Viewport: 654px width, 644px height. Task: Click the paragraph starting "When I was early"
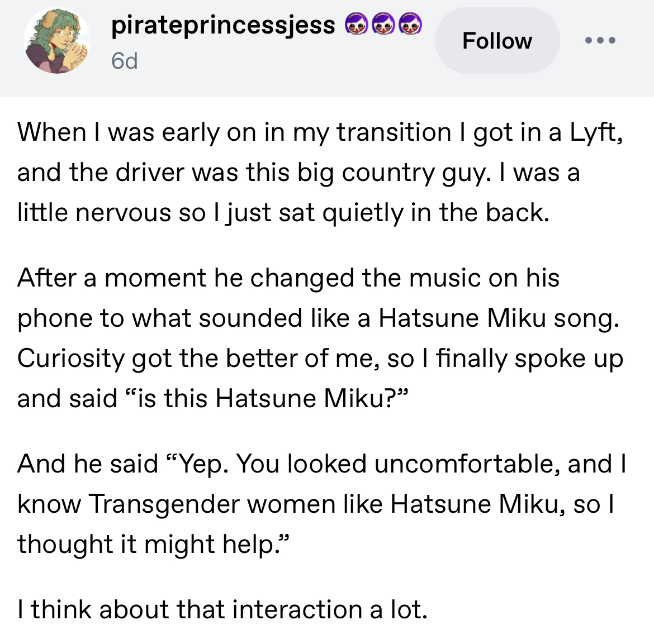(320, 172)
